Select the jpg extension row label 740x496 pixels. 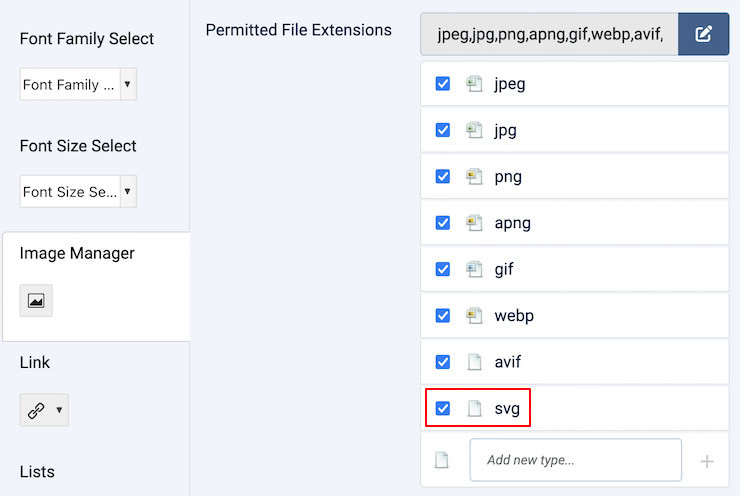[x=505, y=131]
